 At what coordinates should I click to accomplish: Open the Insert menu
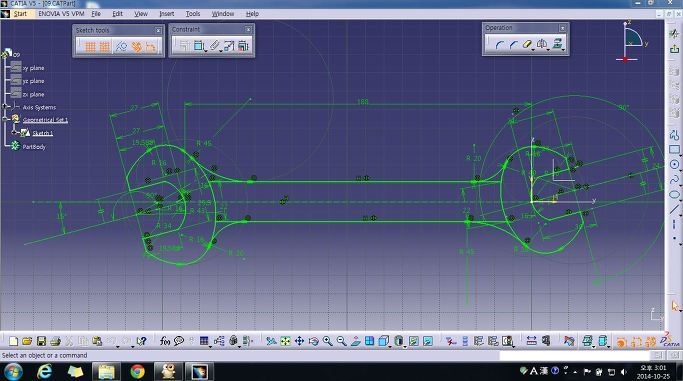tap(166, 13)
